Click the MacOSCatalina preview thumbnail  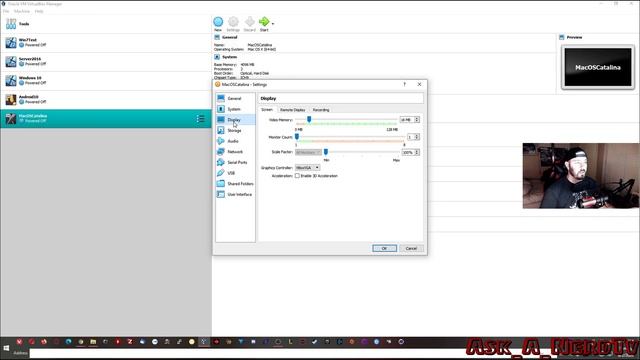tap(598, 67)
